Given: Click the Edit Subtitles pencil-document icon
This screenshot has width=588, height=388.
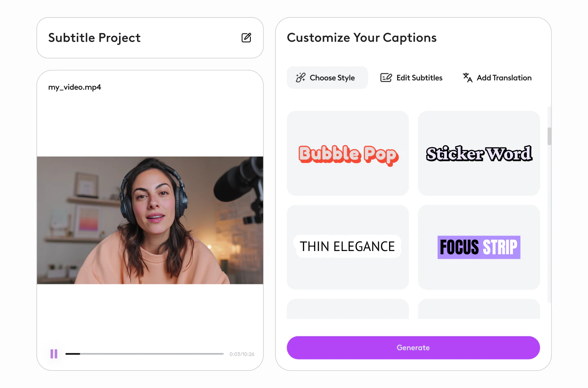Looking at the screenshot, I should 386,77.
